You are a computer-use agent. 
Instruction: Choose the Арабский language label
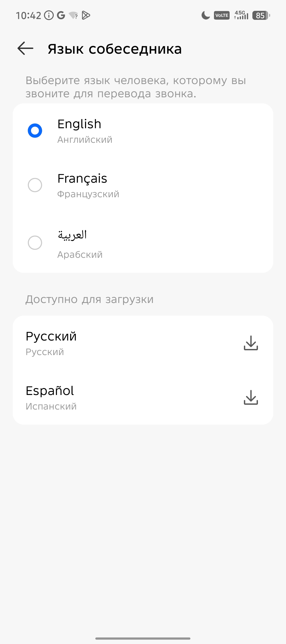(80, 255)
